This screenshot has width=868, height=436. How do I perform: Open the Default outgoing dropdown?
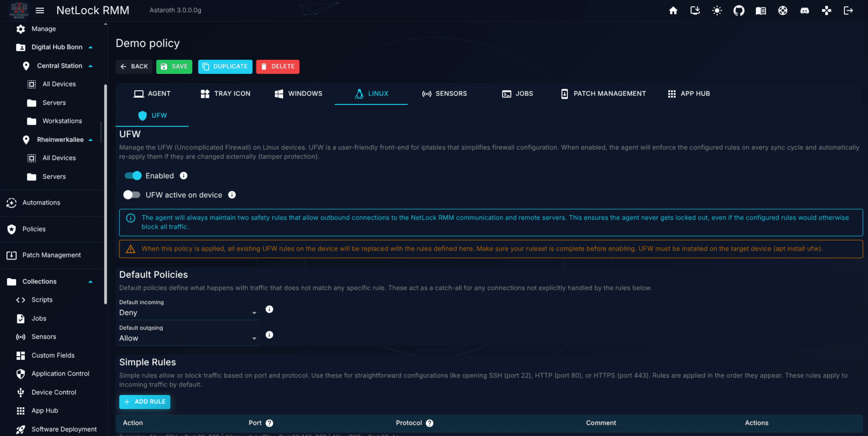coord(189,338)
